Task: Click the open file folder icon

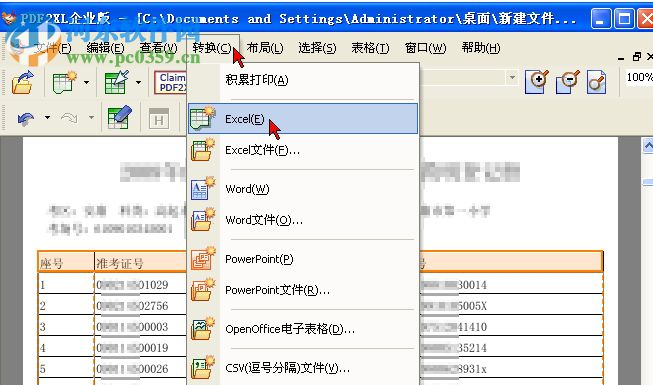Action: (x=22, y=82)
